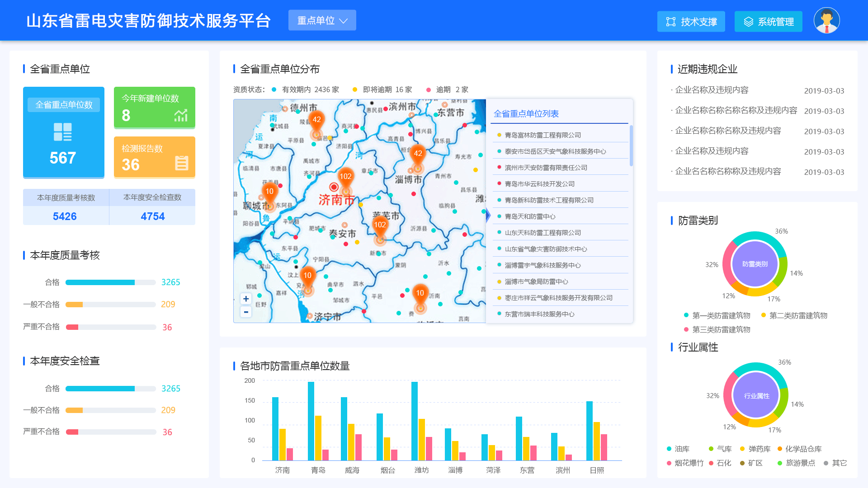Click the grid icon above 567
Image resolution: width=868 pixels, height=488 pixels.
(63, 132)
